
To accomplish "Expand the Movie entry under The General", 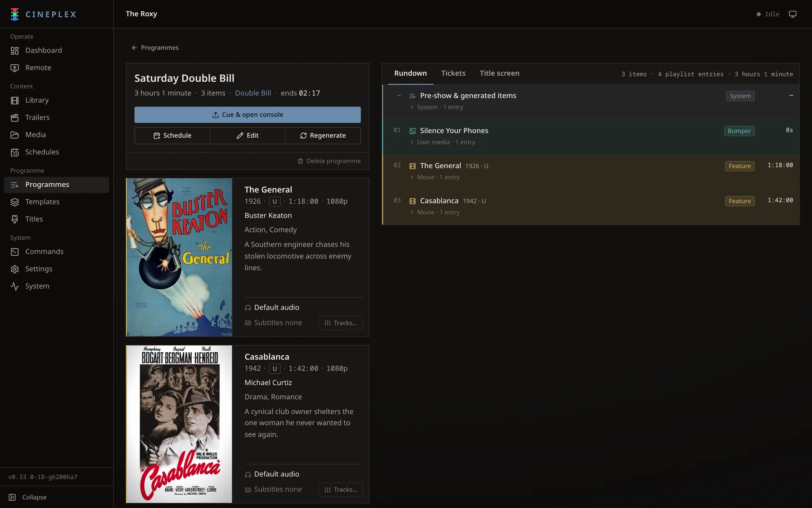I will [435, 177].
